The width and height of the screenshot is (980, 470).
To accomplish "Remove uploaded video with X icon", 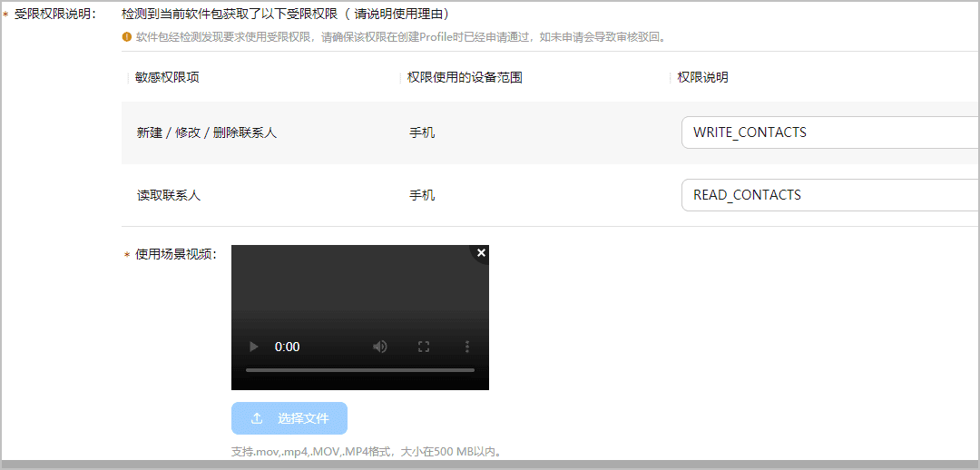I will coord(481,252).
